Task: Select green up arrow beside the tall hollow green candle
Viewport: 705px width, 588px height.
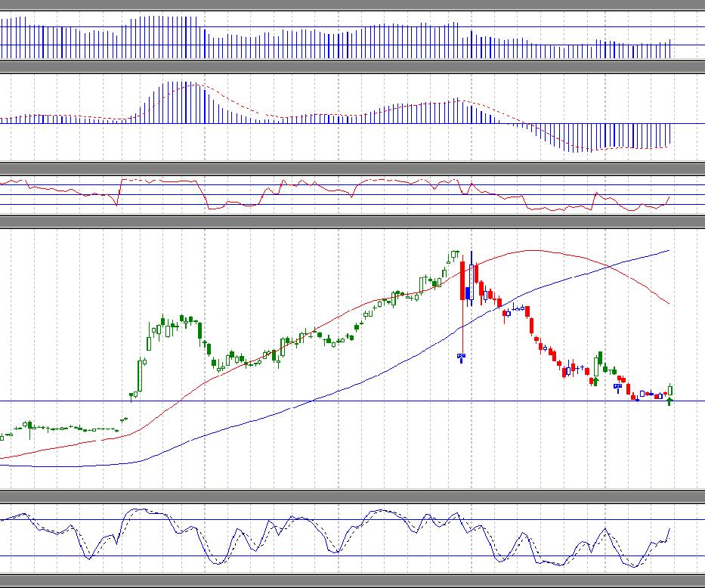Action: 595,382
